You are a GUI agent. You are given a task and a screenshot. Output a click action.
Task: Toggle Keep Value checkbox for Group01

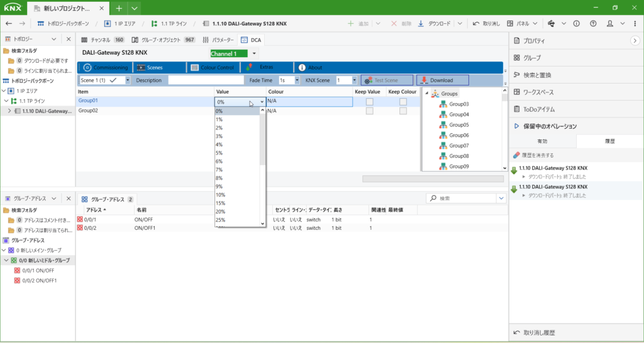pos(370,102)
